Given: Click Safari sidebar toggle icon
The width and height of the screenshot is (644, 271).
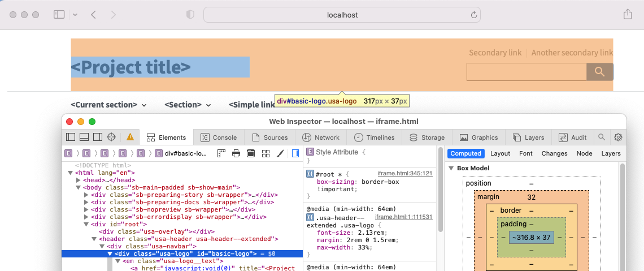Looking at the screenshot, I should 59,14.
